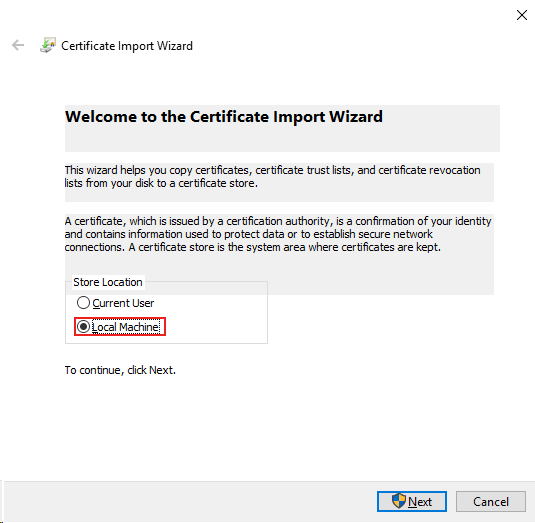Screen dimensions: 535x523
Task: Select the Local Machine radio button
Action: 118,327
